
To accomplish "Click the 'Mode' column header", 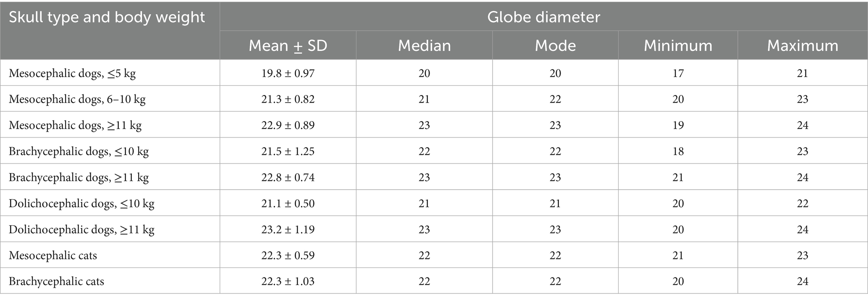I will [555, 45].
